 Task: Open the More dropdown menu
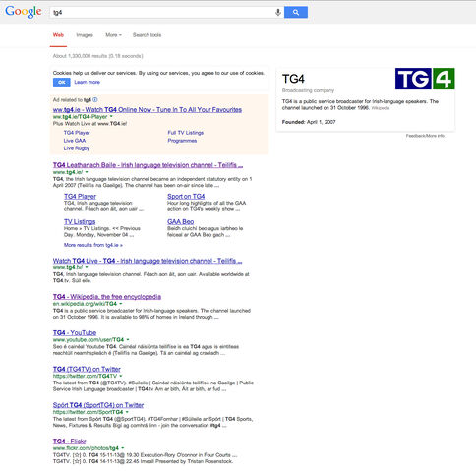[x=113, y=35]
